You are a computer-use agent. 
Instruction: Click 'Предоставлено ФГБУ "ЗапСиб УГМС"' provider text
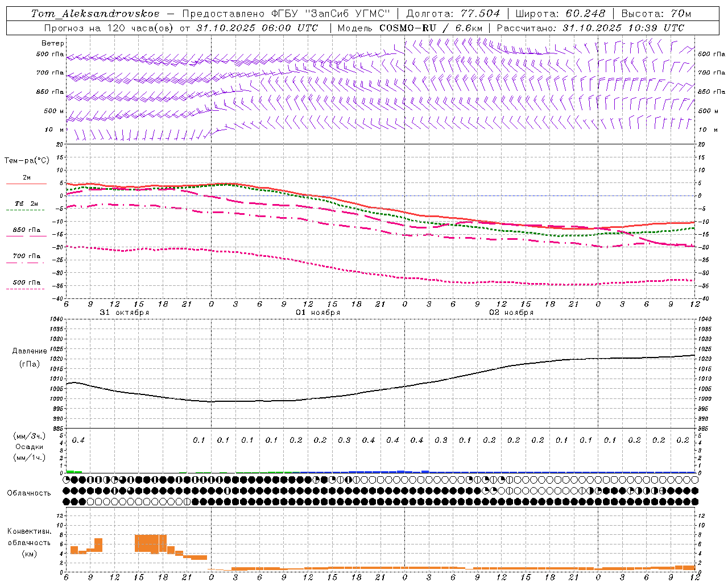287,14
